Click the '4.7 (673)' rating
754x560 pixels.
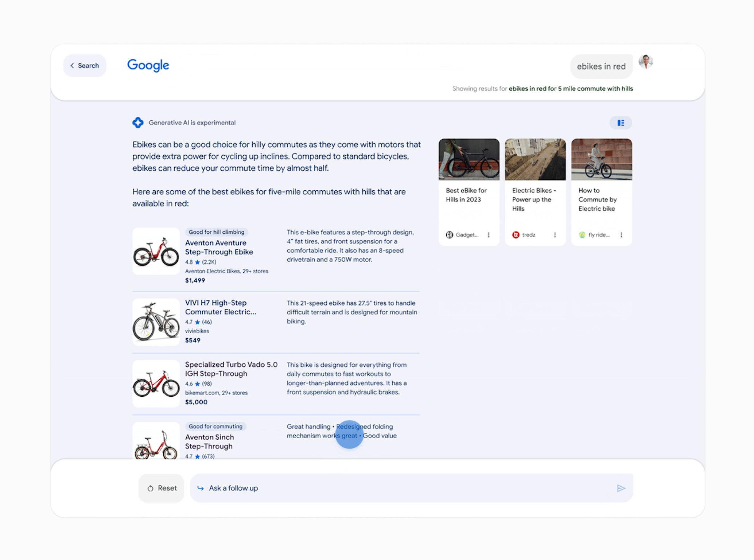[x=200, y=456]
